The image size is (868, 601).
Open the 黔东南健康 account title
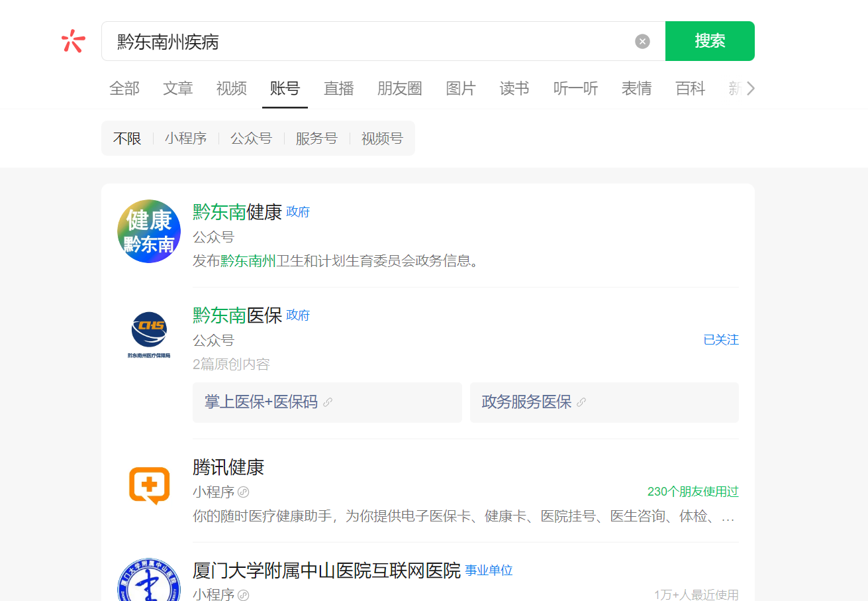(238, 212)
